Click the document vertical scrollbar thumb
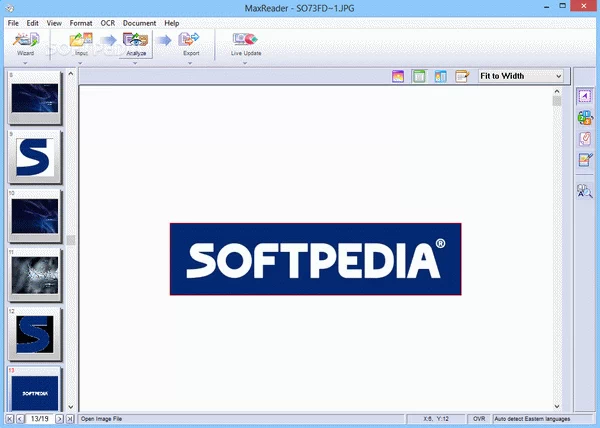600x428 pixels. tap(557, 101)
